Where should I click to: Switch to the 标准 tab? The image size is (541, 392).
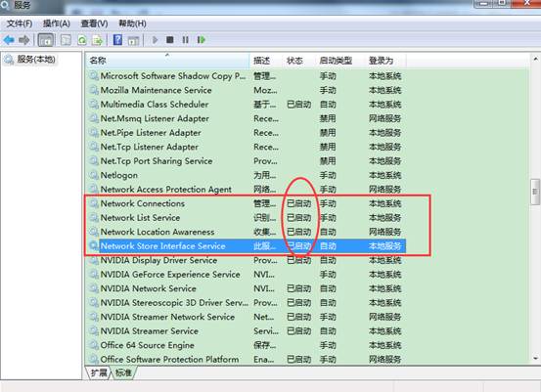click(x=123, y=372)
